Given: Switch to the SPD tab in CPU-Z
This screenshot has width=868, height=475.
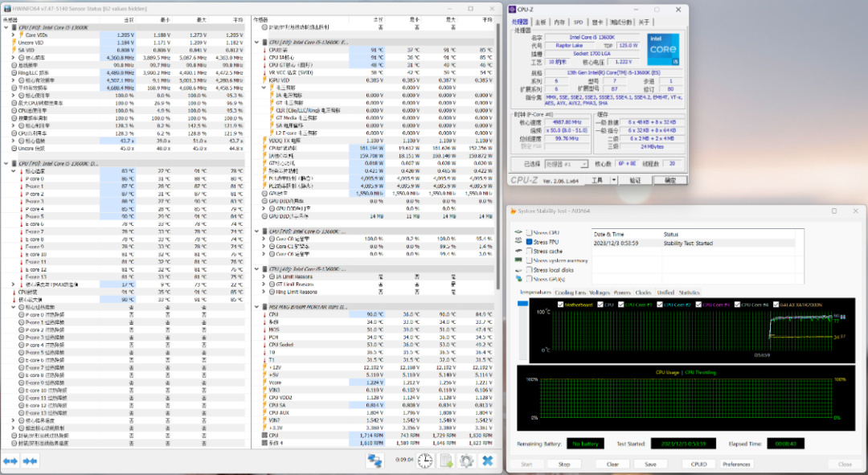Looking at the screenshot, I should pos(577,23).
